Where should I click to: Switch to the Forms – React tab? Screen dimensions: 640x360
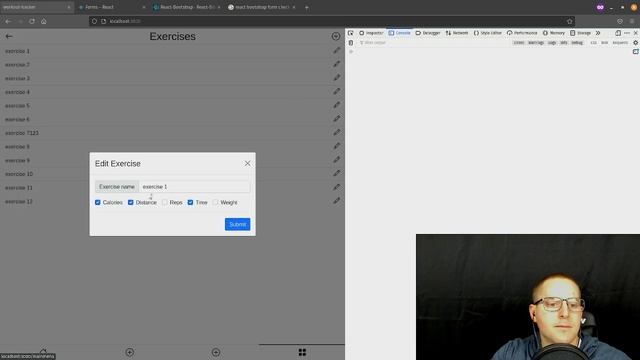pyautogui.click(x=112, y=7)
